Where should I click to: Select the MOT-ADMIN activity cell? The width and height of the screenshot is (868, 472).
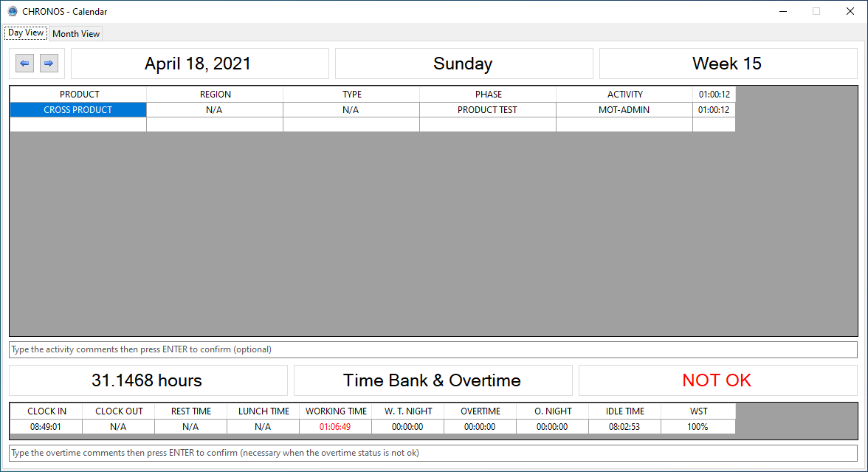click(x=624, y=109)
